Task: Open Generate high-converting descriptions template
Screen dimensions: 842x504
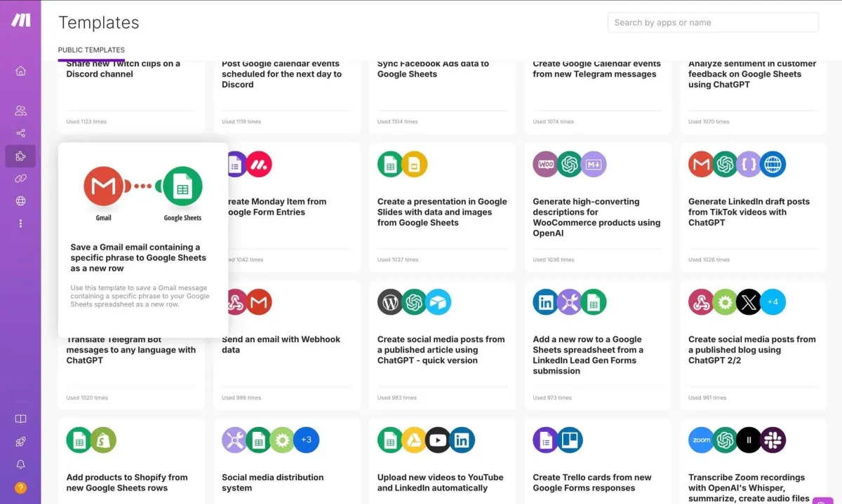Action: pos(596,217)
